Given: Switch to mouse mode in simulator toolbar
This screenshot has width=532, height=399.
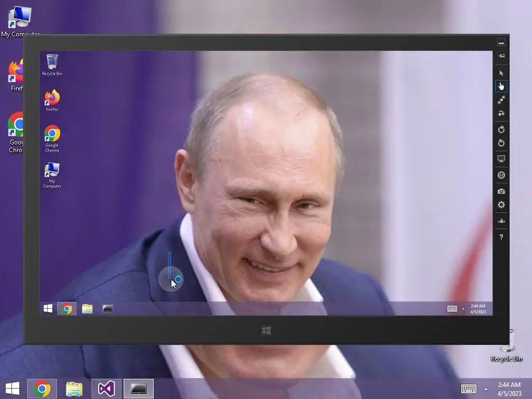Looking at the screenshot, I should pos(501,73).
